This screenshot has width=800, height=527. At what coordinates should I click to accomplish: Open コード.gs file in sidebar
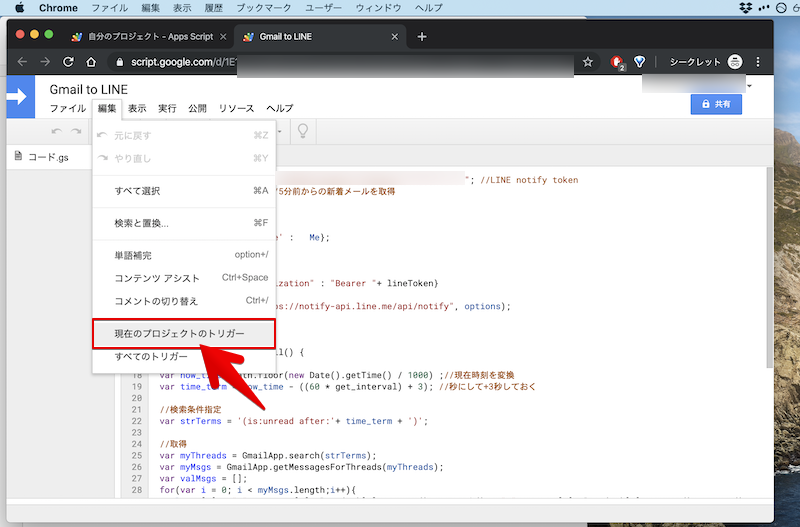tap(47, 157)
